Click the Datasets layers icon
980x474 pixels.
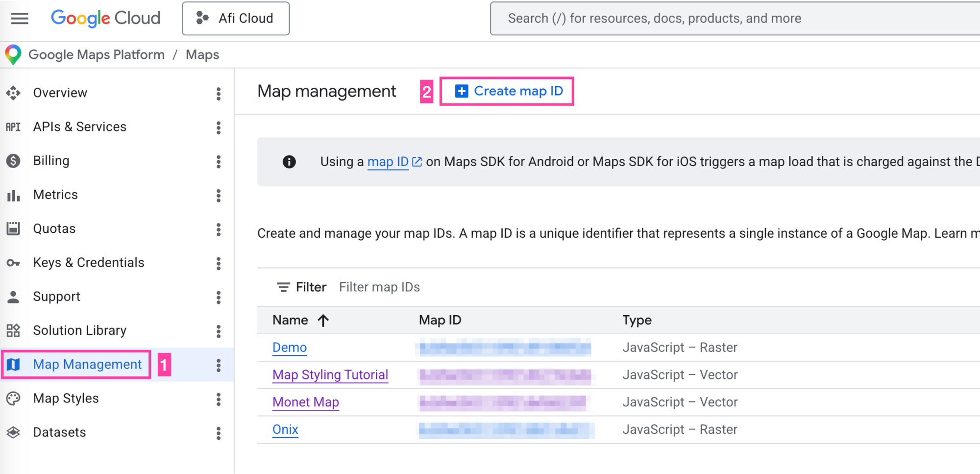coord(13,432)
